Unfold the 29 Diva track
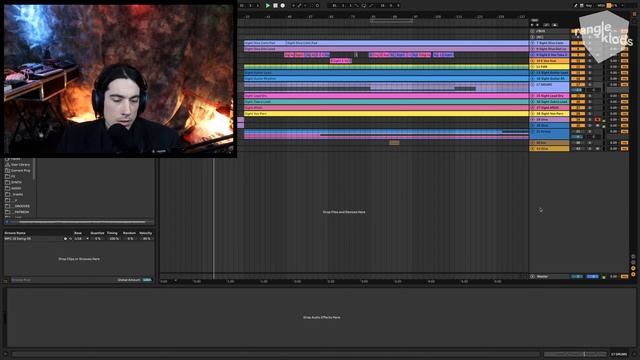The height and width of the screenshot is (360, 640). pos(532,120)
